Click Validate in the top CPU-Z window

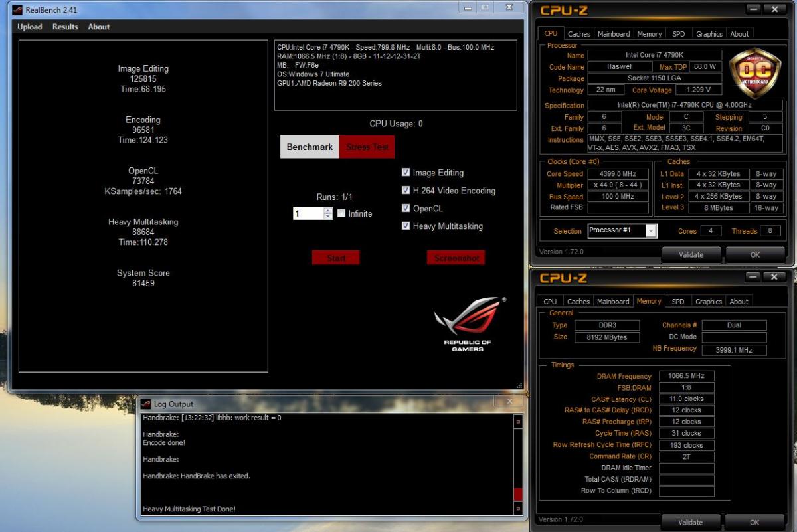691,254
